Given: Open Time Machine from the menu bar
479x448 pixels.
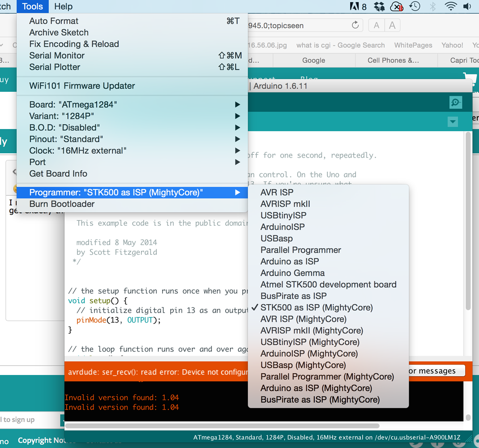Looking at the screenshot, I should coord(415,6).
